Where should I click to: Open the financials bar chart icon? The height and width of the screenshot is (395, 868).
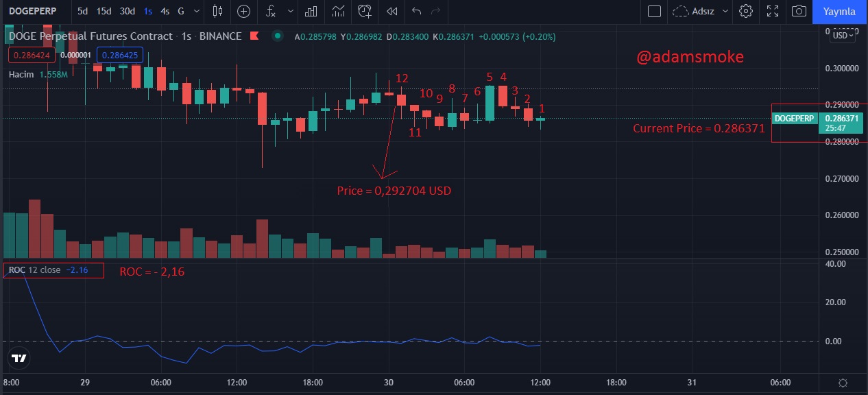311,11
